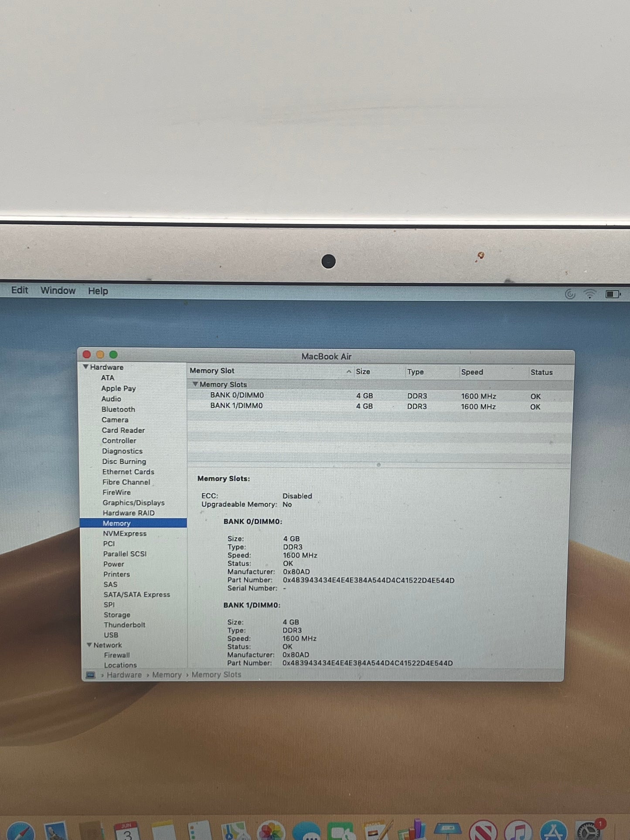Open Calendar from the Dock
630x840 pixels.
[x=127, y=832]
